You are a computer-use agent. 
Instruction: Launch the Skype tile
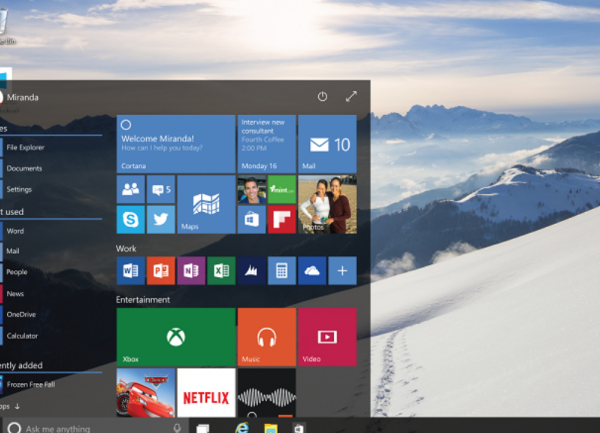130,220
